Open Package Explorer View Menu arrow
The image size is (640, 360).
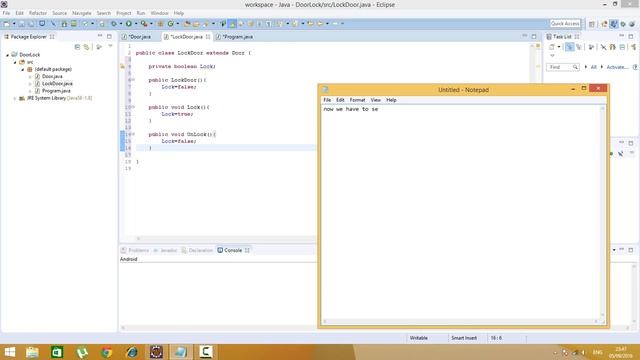point(110,47)
